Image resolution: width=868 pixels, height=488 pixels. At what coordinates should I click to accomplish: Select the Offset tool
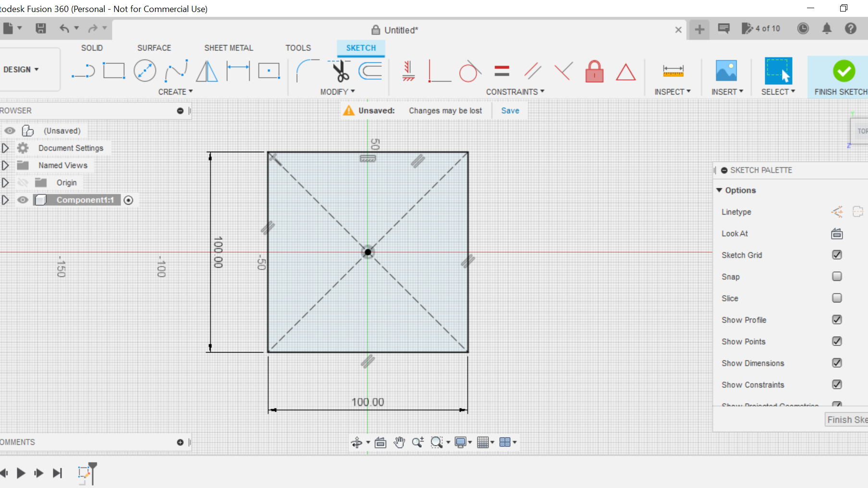pyautogui.click(x=370, y=71)
